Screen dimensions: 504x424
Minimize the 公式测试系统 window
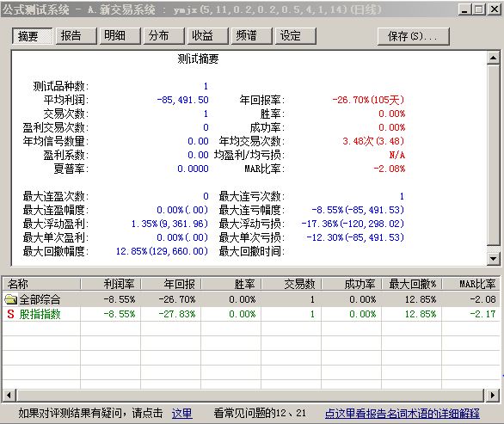[x=464, y=9]
